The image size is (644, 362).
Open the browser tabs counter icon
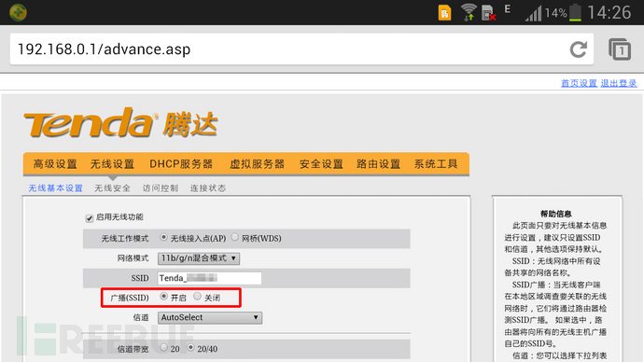point(620,49)
